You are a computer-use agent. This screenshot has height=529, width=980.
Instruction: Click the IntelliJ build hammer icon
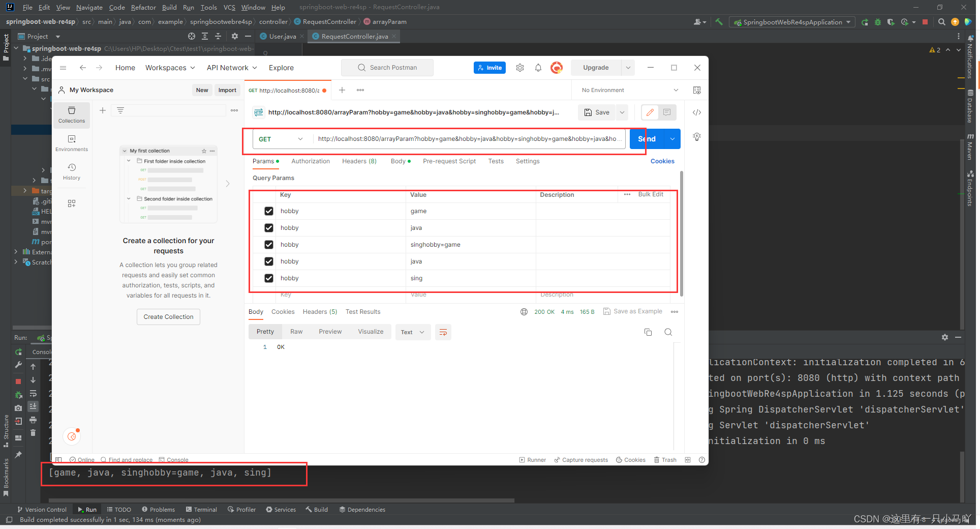(719, 22)
